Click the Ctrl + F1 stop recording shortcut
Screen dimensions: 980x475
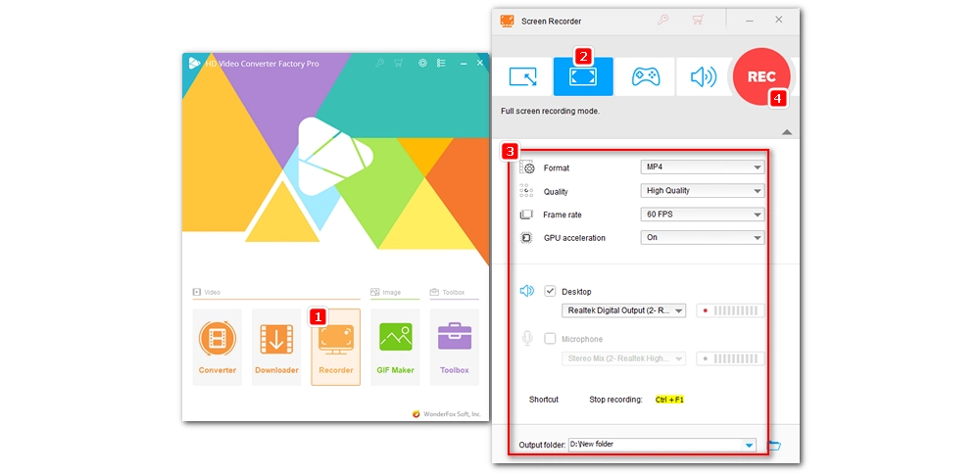click(669, 400)
